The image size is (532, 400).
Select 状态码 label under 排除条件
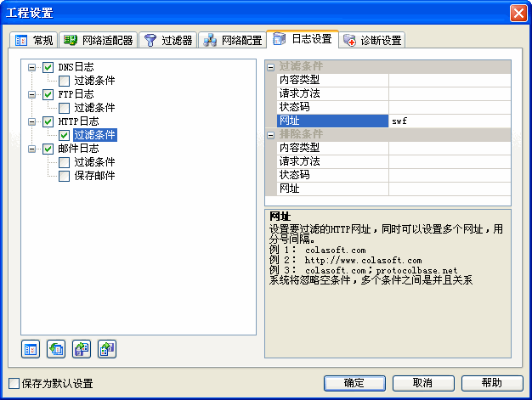click(x=294, y=175)
